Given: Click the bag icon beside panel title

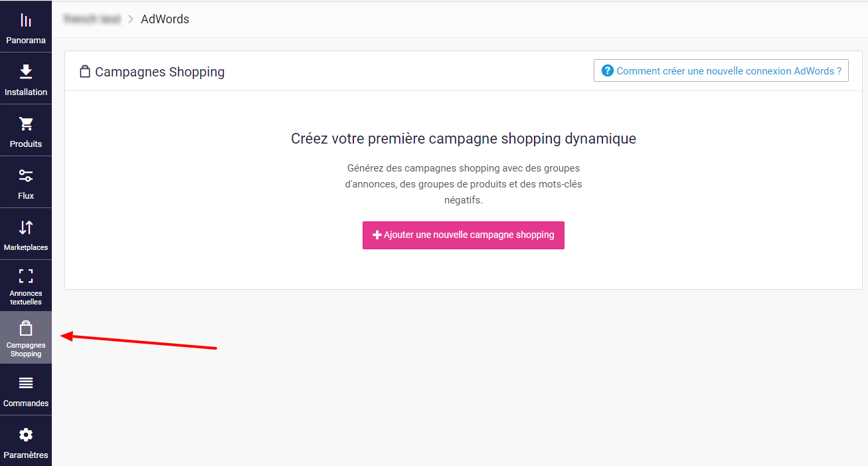Looking at the screenshot, I should point(84,71).
